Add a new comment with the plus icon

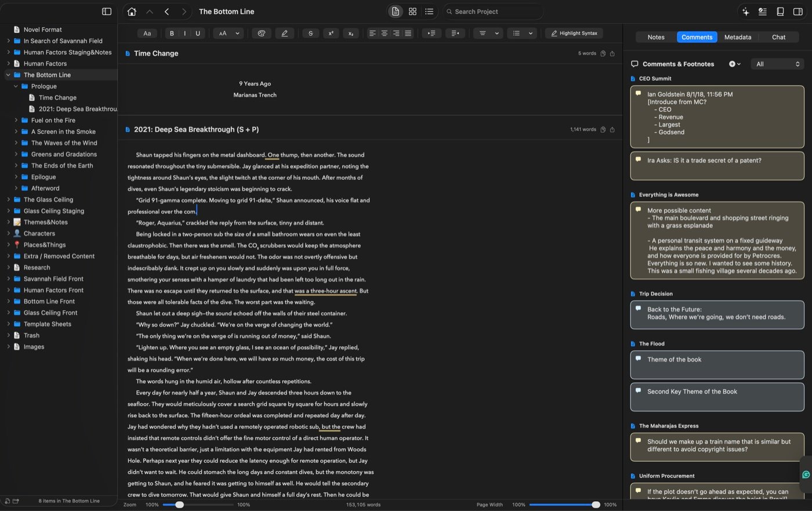point(731,64)
